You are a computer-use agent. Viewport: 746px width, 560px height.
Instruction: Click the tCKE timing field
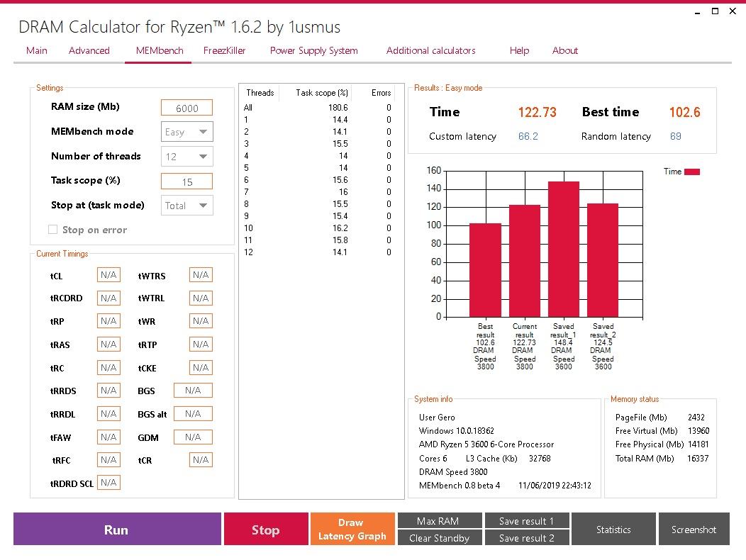pyautogui.click(x=201, y=368)
